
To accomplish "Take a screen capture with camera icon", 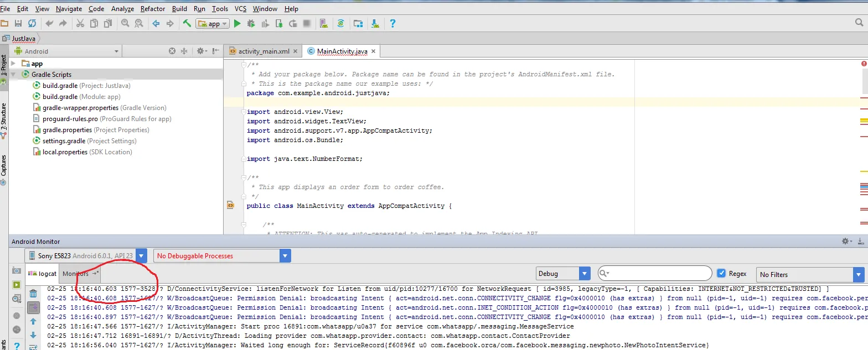I will tap(17, 271).
